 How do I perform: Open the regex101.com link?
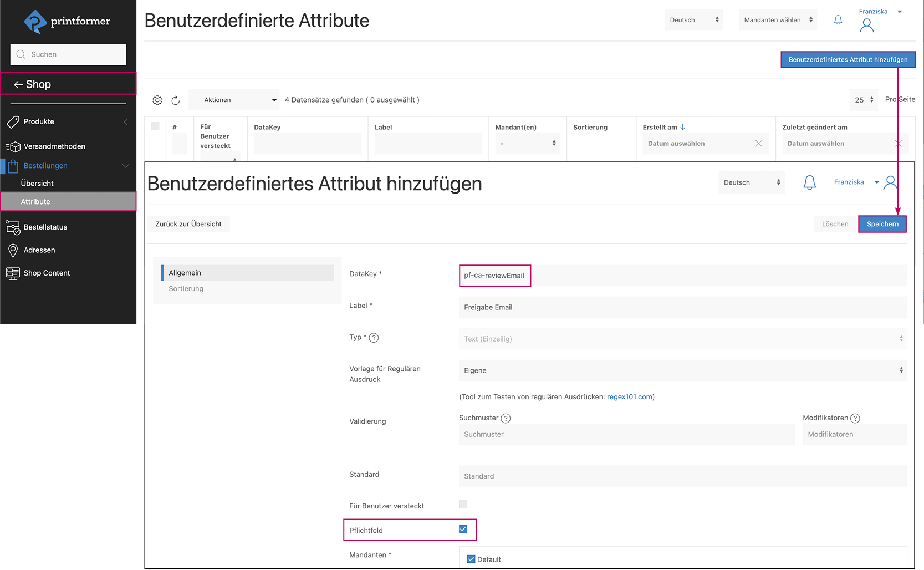tap(629, 396)
